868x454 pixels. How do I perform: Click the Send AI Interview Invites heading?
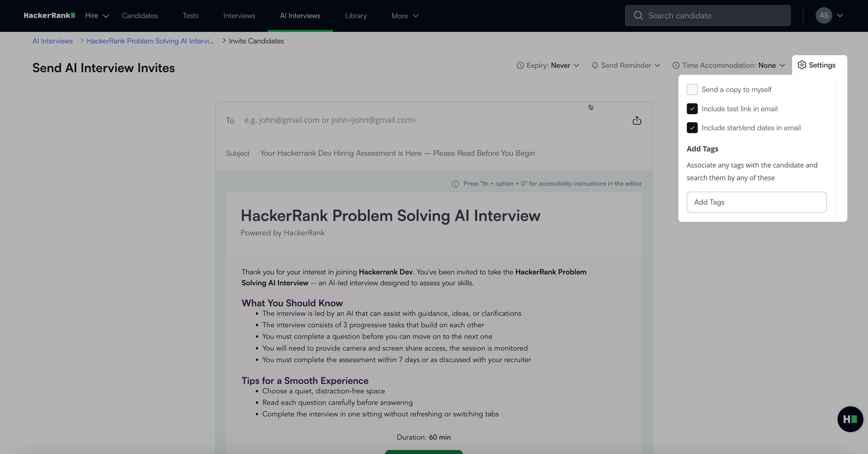tap(103, 68)
